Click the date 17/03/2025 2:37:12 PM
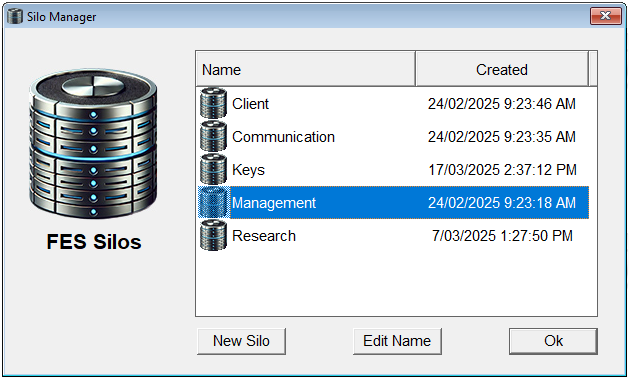 pos(502,170)
